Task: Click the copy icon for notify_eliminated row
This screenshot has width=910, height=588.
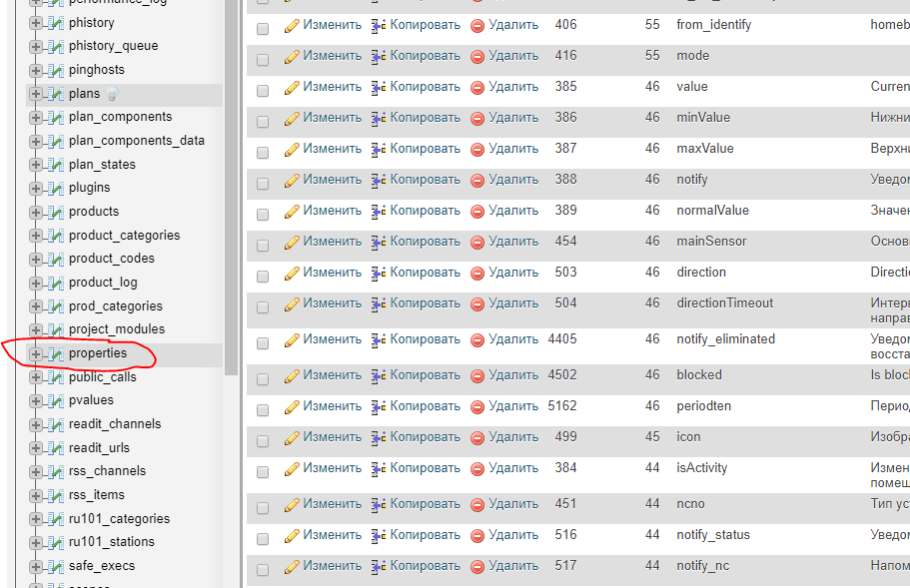Action: tap(379, 339)
